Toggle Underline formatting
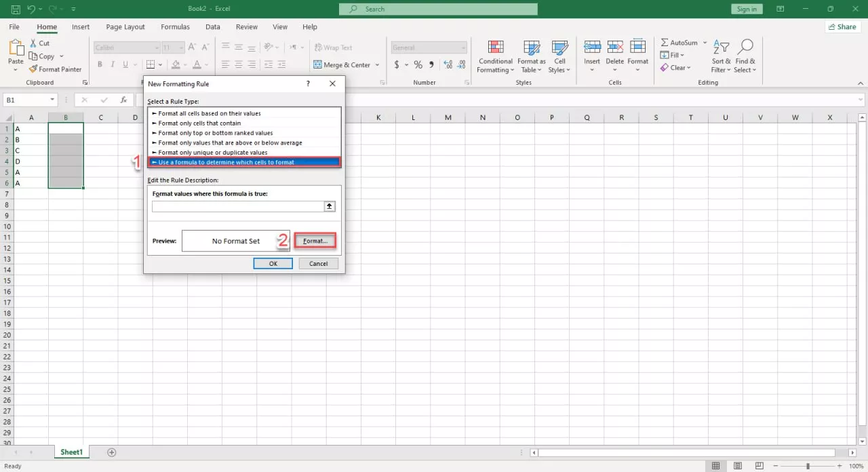The image size is (868, 472). coord(125,65)
